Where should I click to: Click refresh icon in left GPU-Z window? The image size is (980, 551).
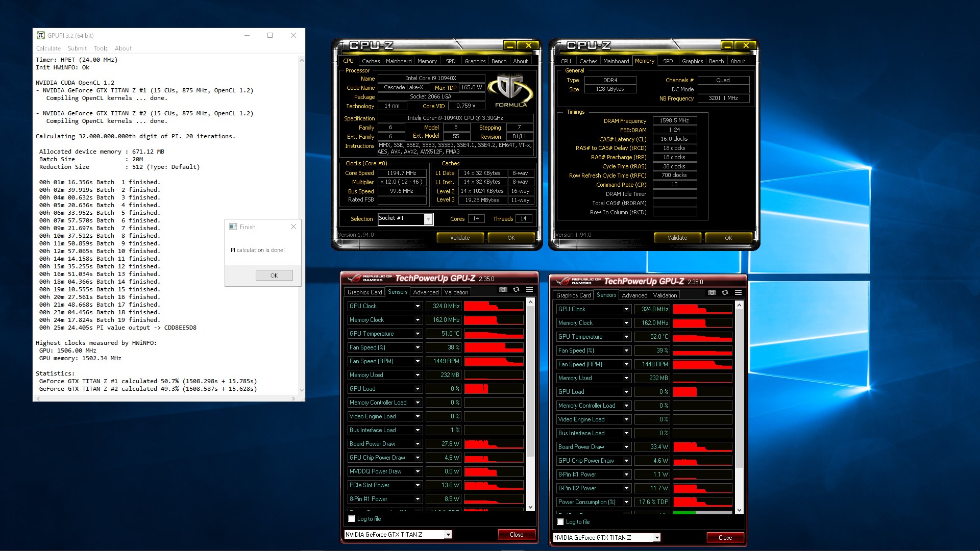click(516, 290)
